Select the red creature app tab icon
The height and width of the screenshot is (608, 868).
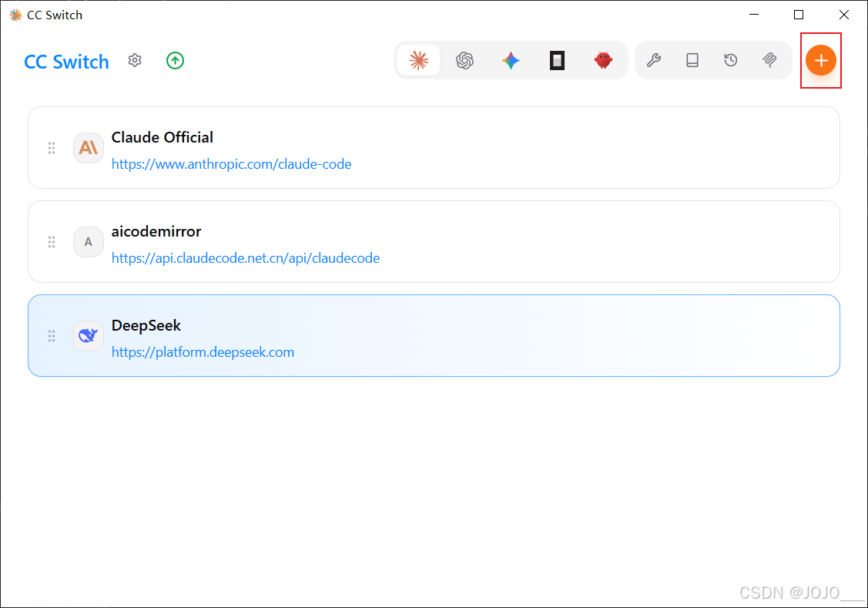(x=603, y=60)
